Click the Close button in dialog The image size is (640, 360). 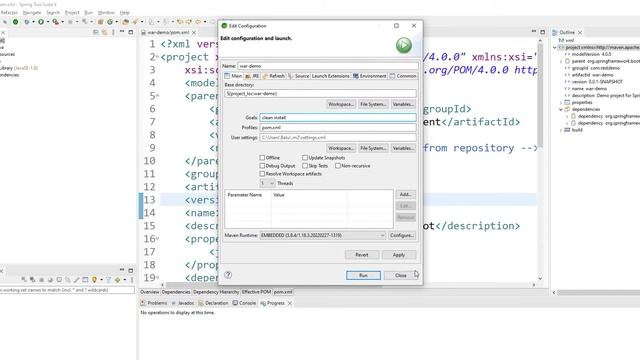[400, 275]
